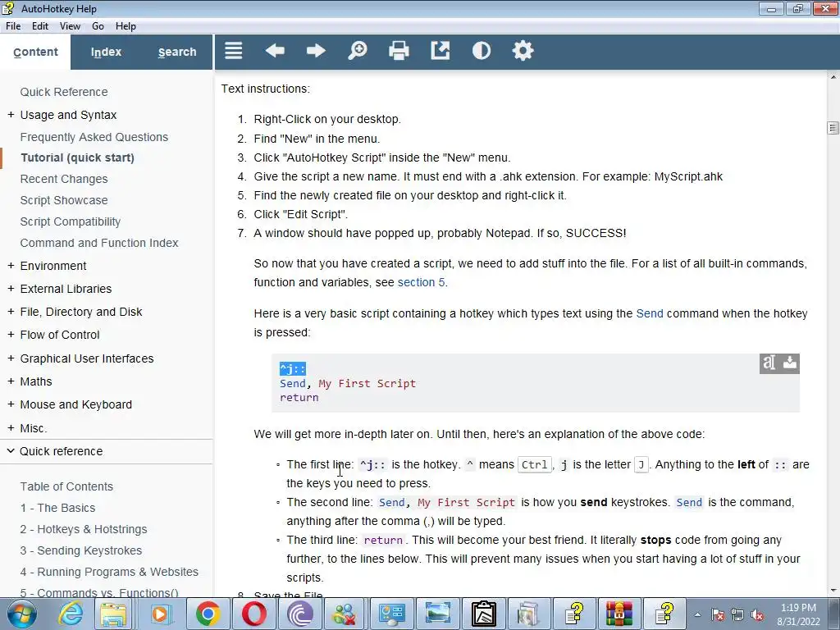Open Command and Function Index
The image size is (840, 630).
(x=99, y=243)
